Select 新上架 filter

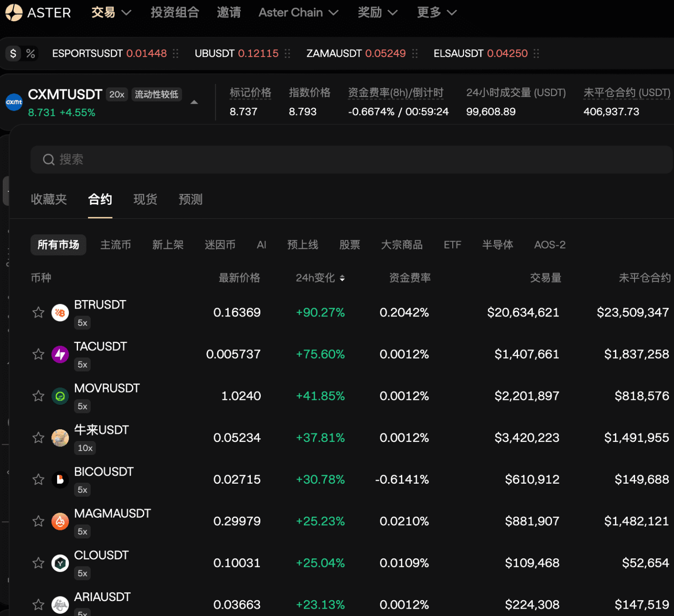[x=168, y=245]
